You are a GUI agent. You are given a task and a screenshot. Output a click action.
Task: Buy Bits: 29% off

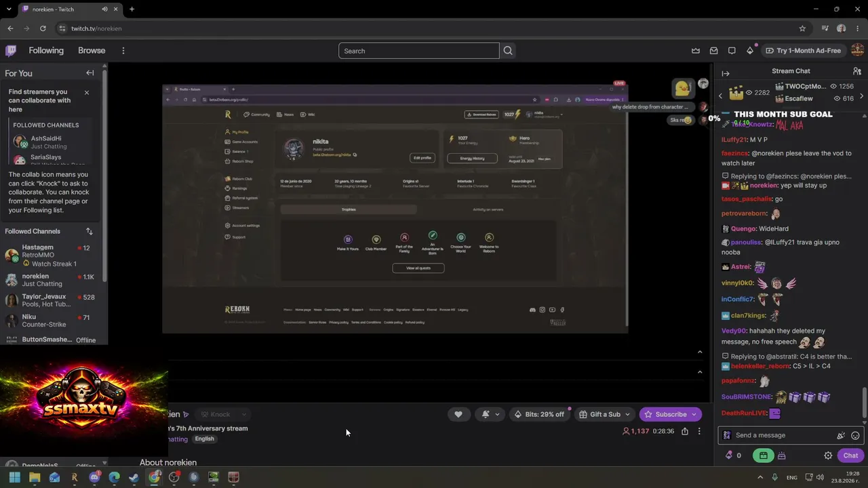tap(539, 414)
